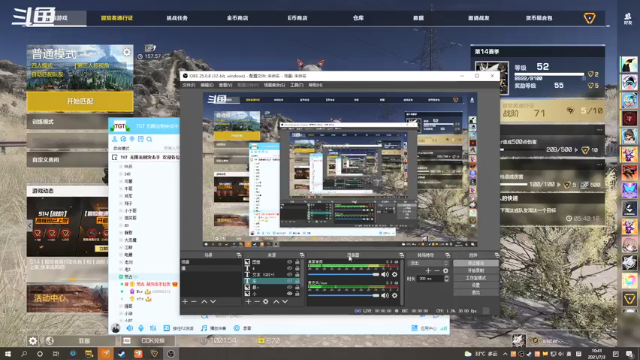Open 文件(F) menu in OBS

(189, 85)
